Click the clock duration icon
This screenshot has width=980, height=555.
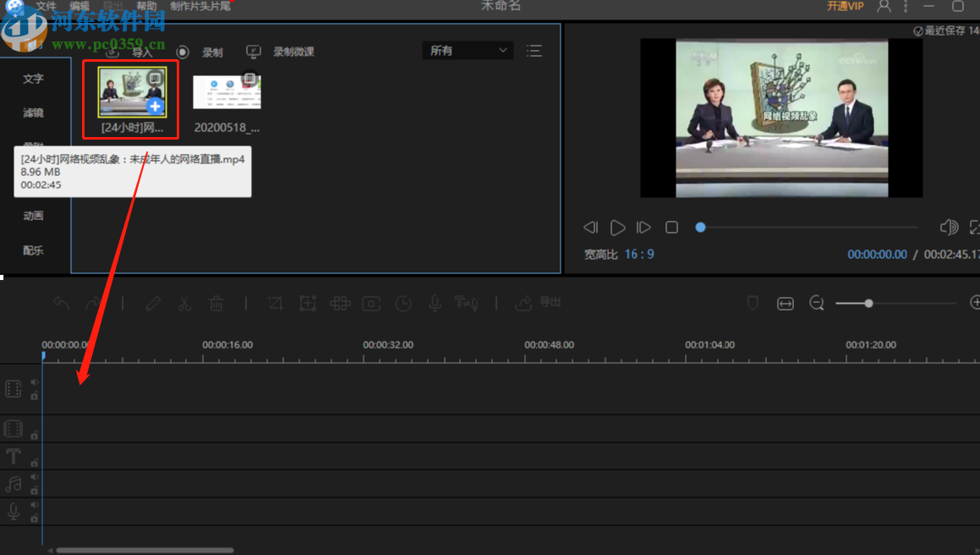403,304
